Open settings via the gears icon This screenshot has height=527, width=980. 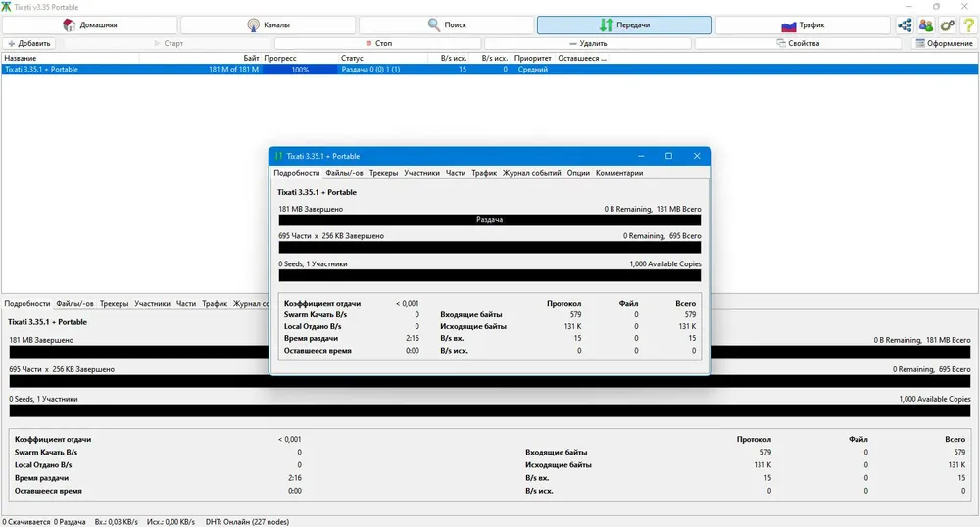(x=947, y=25)
